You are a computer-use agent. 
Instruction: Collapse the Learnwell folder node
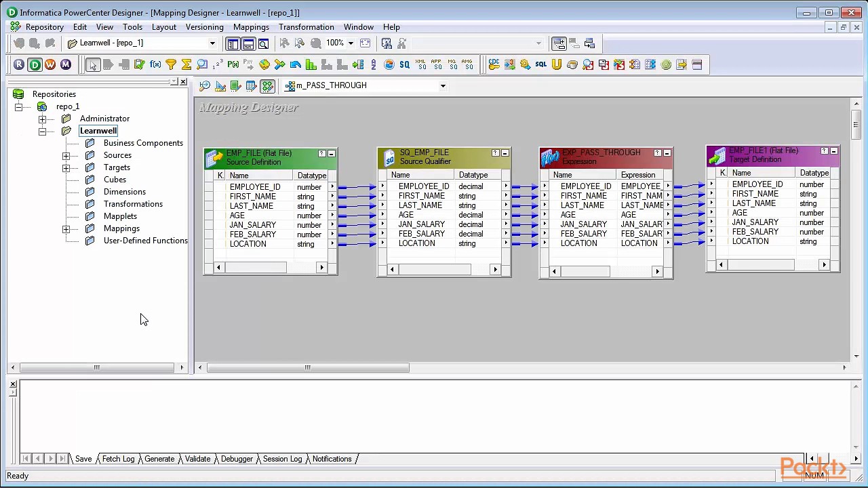[x=42, y=131]
